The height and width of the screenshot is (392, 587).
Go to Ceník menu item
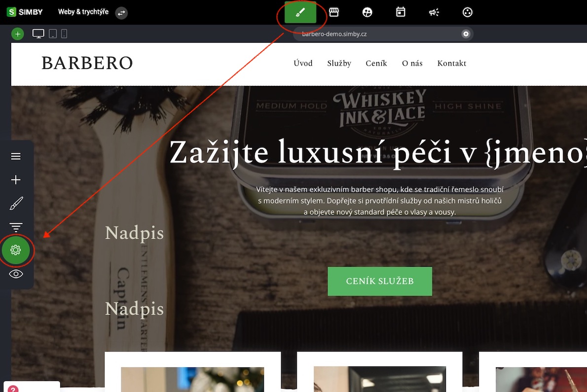376,63
